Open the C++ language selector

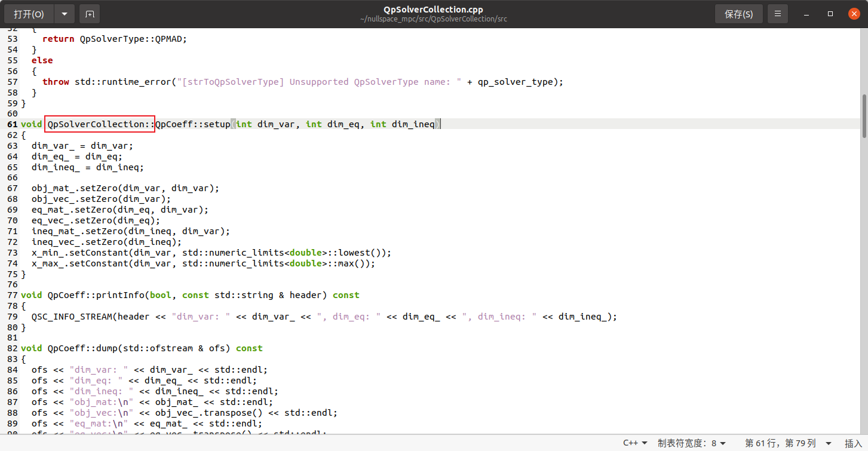click(635, 443)
